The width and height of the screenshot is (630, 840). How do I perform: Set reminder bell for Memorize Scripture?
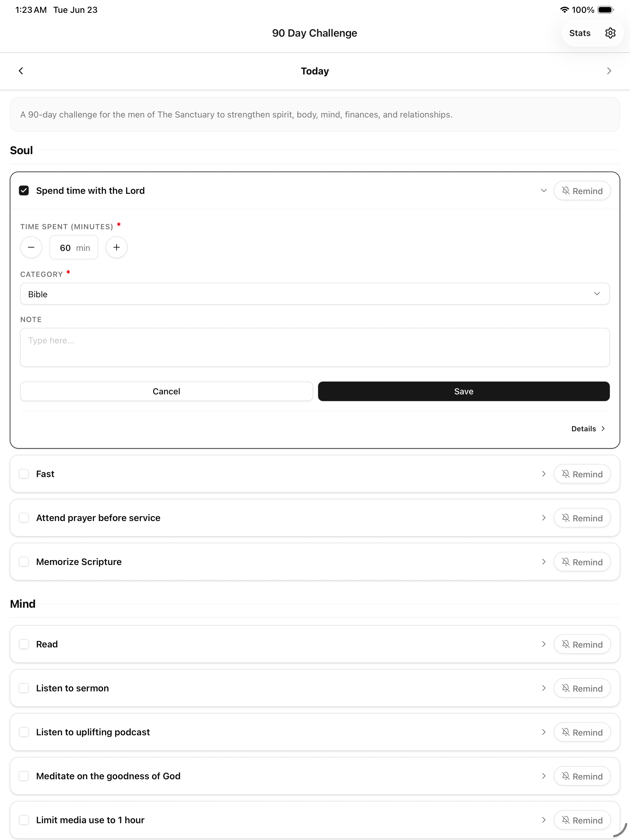tap(582, 562)
